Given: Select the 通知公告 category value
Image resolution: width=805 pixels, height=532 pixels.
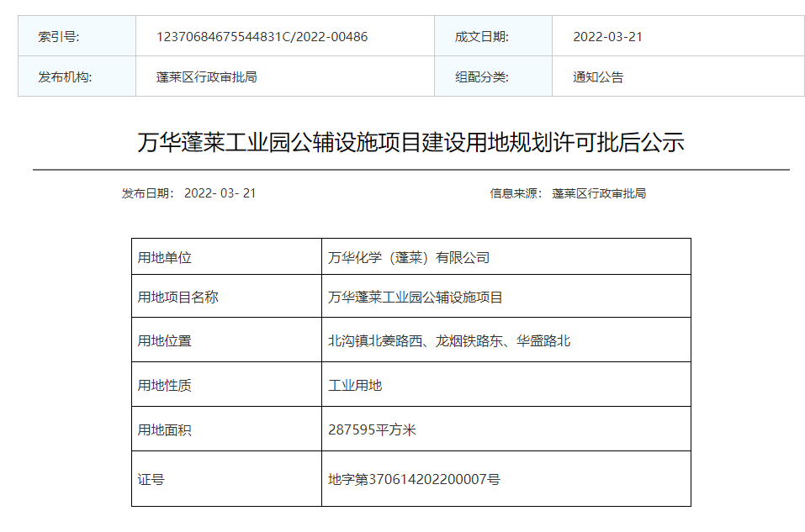Looking at the screenshot, I should [598, 77].
